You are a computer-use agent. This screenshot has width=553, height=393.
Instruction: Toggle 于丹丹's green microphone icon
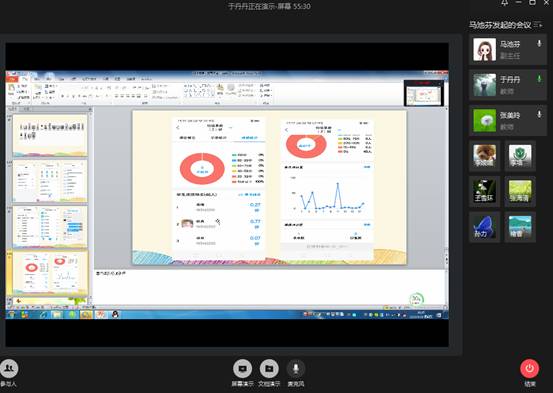coord(539,79)
